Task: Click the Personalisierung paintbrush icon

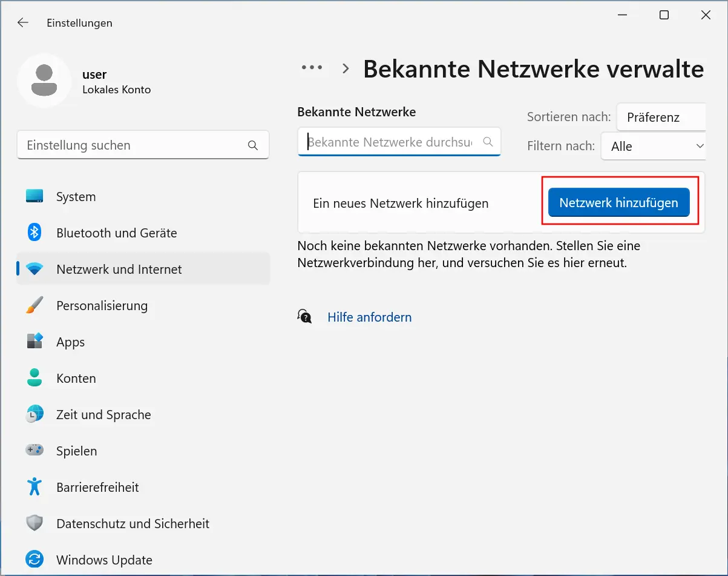Action: [34, 306]
